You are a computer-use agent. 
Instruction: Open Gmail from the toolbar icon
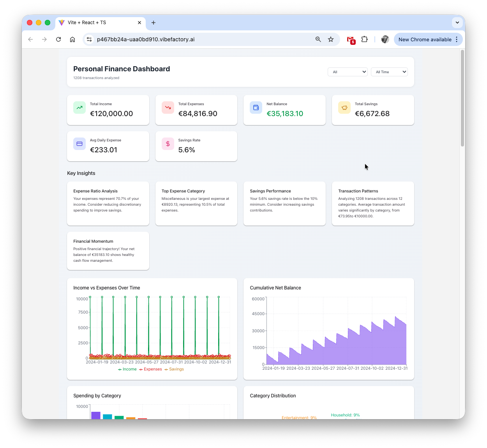350,39
